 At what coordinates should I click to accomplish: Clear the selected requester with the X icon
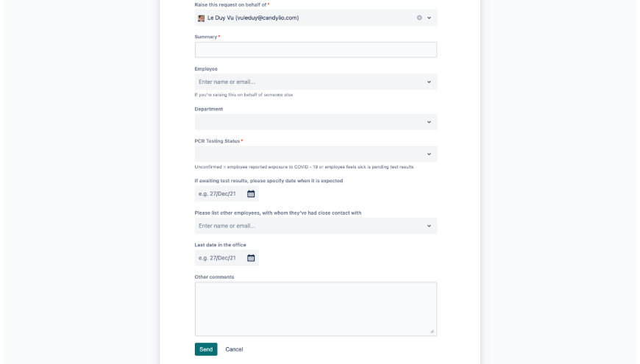coord(419,18)
